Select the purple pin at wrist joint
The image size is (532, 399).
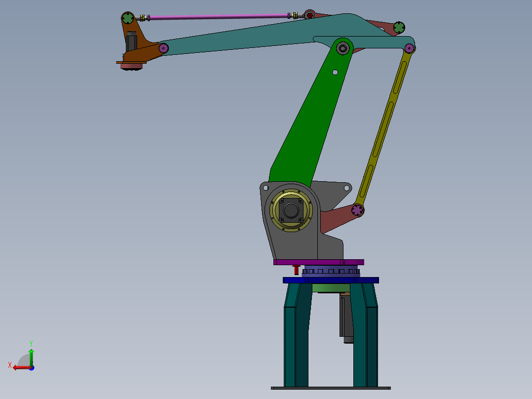pos(163,48)
